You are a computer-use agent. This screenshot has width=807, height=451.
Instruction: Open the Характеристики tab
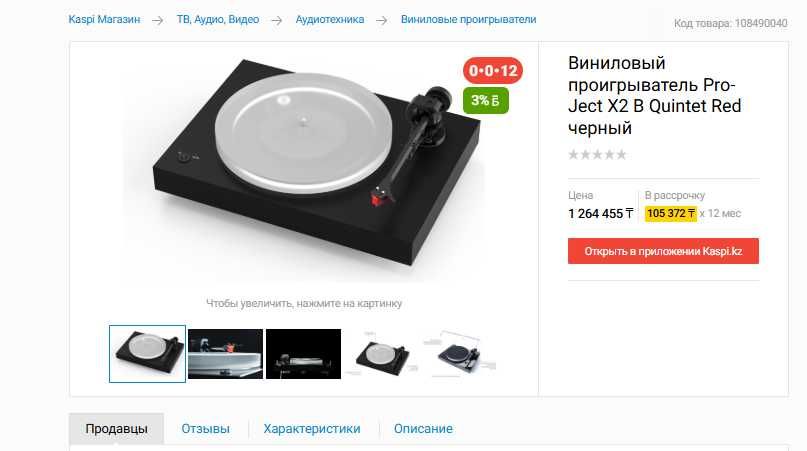coord(312,428)
